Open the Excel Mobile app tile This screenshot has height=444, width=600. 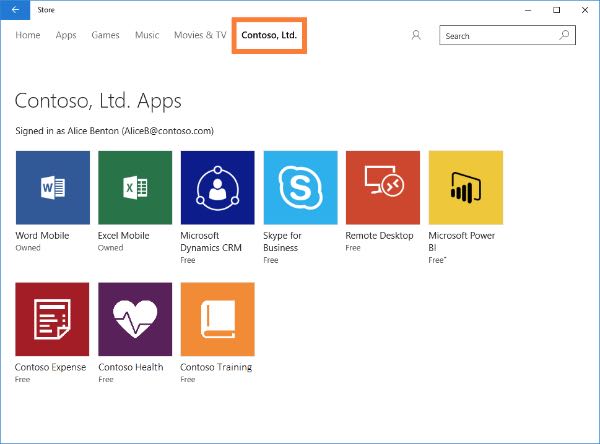tap(134, 188)
